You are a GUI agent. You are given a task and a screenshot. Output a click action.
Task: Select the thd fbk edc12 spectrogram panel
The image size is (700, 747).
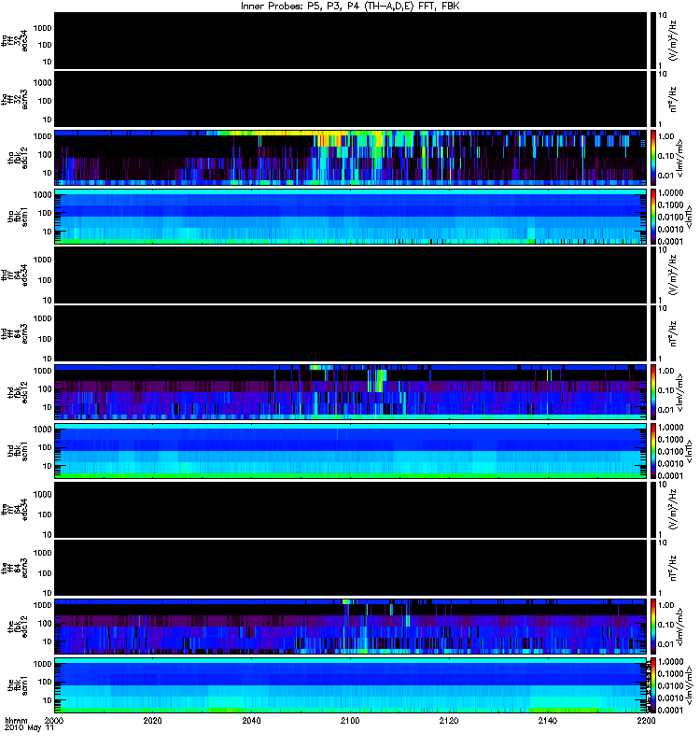351,392
